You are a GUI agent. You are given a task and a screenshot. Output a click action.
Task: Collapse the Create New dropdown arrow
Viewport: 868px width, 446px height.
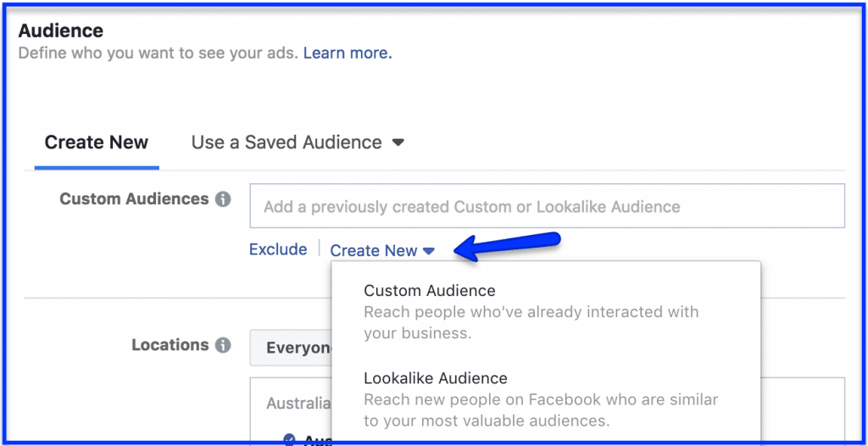428,251
